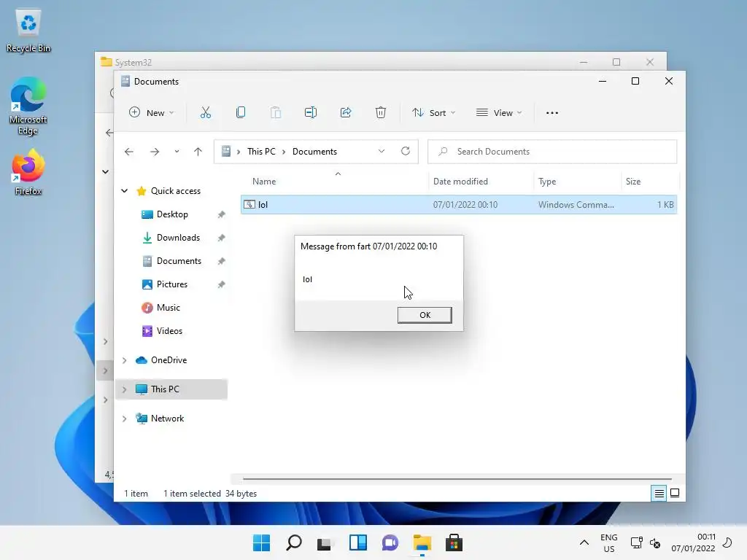This screenshot has height=560, width=747.
Task: Open the See more ellipsis menu
Action: (552, 113)
